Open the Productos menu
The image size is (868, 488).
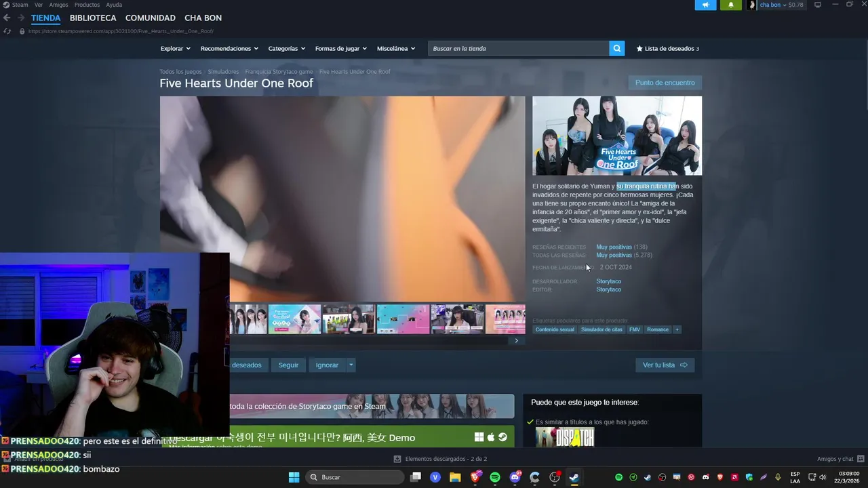[87, 5]
